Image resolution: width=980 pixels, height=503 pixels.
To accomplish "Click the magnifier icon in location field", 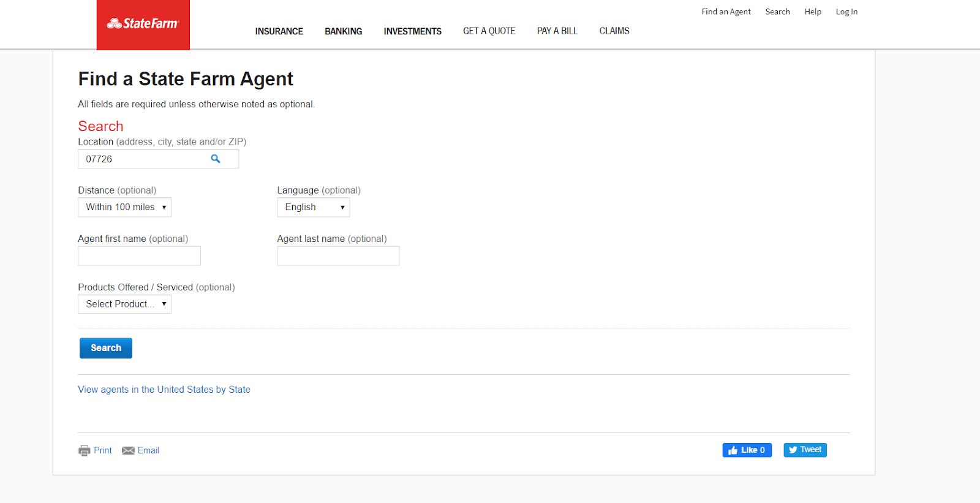I will 216,159.
